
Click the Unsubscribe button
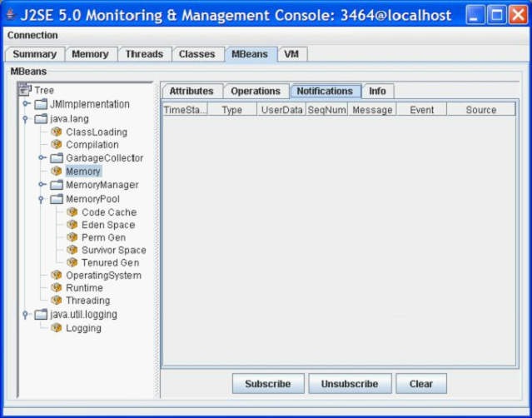pos(350,384)
